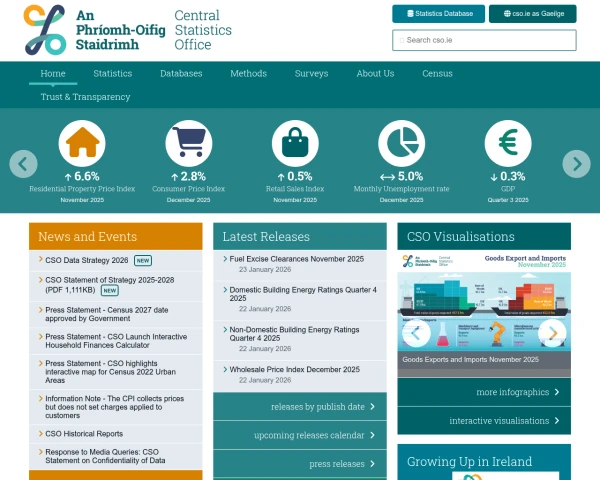Image resolution: width=600 pixels, height=480 pixels.
Task: Focus the Search cso.ie field
Action: [x=484, y=40]
